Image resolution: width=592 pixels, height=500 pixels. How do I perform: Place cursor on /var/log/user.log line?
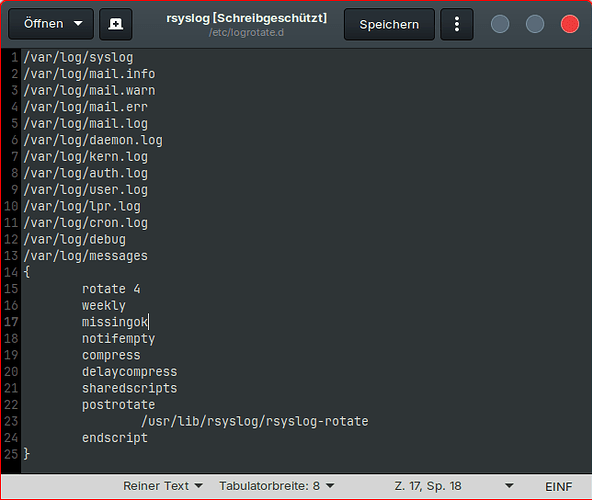85,190
